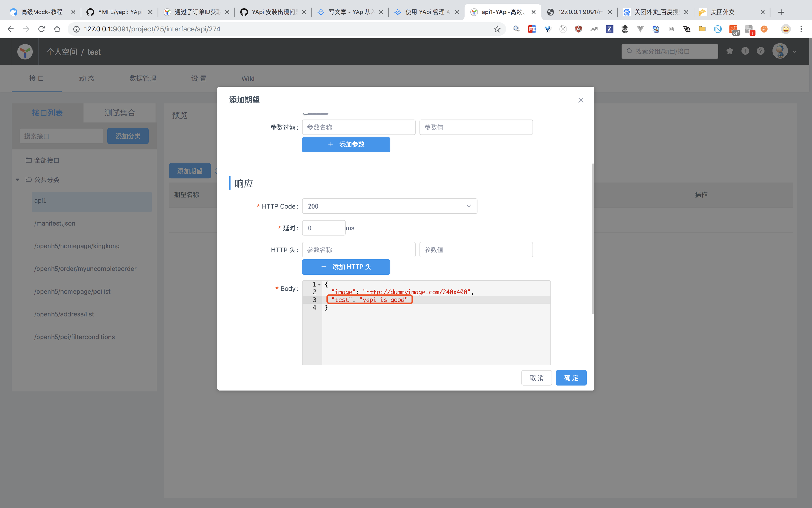Click the dialog vertical scrollbar
Viewport: 812px width, 508px height.
593,239
